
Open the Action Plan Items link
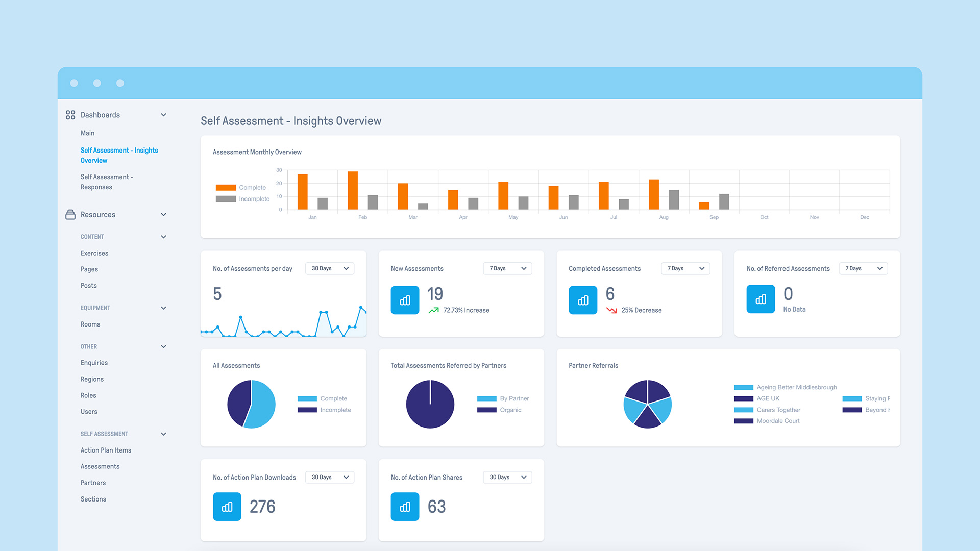click(106, 450)
